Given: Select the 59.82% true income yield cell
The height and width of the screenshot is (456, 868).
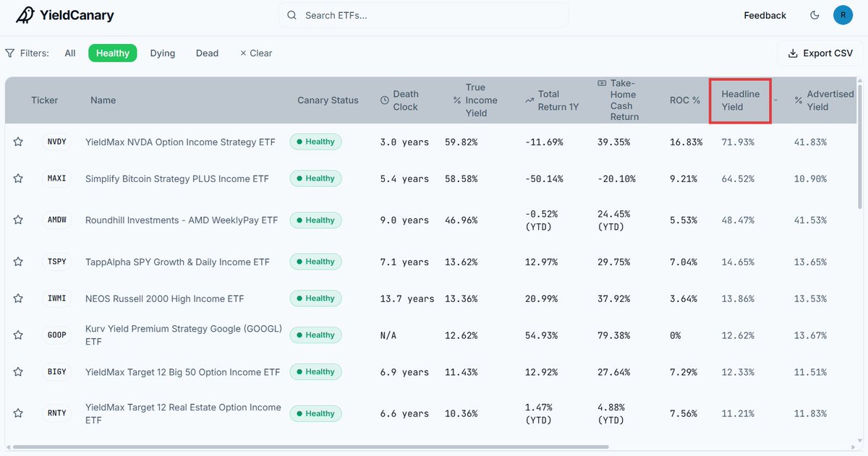Looking at the screenshot, I should pos(461,142).
